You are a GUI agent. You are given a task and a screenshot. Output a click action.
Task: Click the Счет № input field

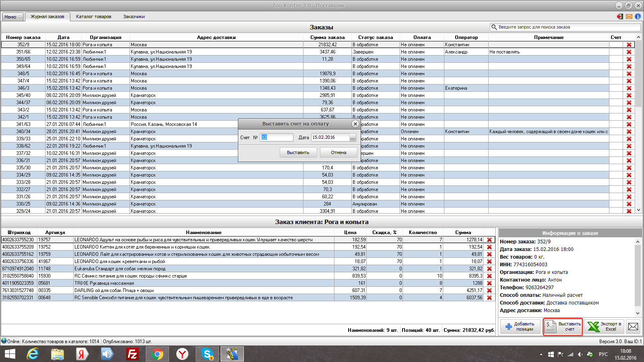pyautogui.click(x=277, y=137)
